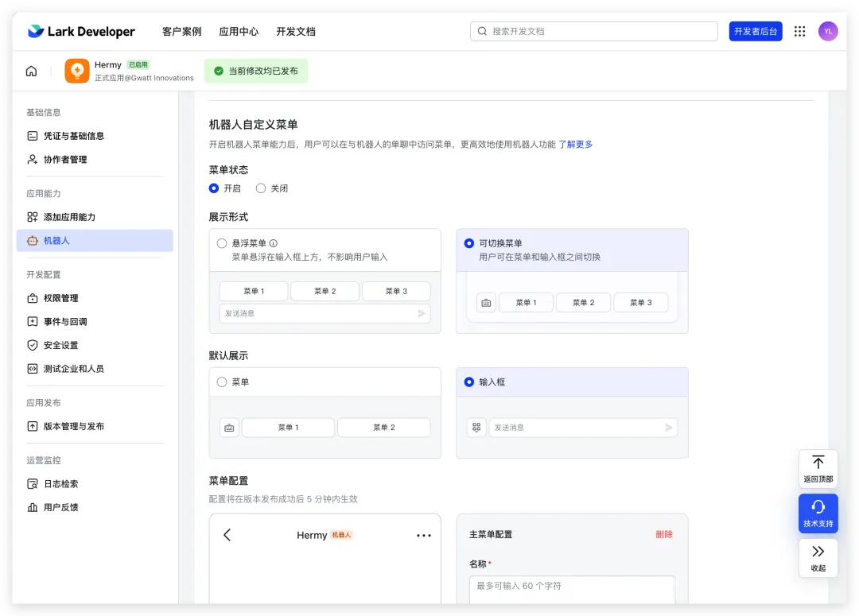Click the 名称 input field
Image resolution: width=859 pixels, height=616 pixels.
tap(572, 589)
